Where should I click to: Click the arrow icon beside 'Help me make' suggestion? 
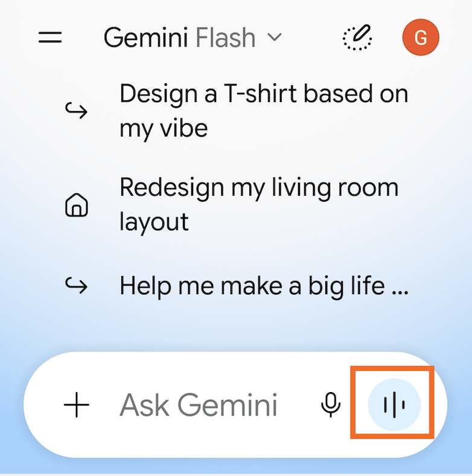pos(77,286)
